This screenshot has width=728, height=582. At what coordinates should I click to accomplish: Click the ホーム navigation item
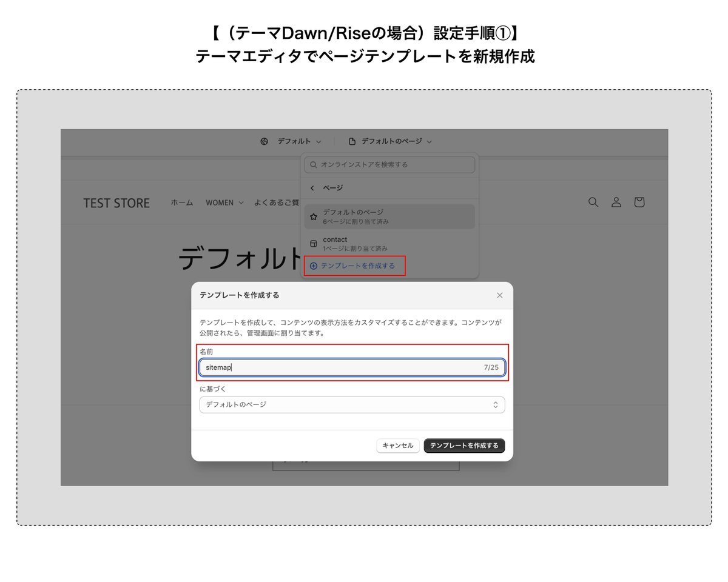[181, 202]
